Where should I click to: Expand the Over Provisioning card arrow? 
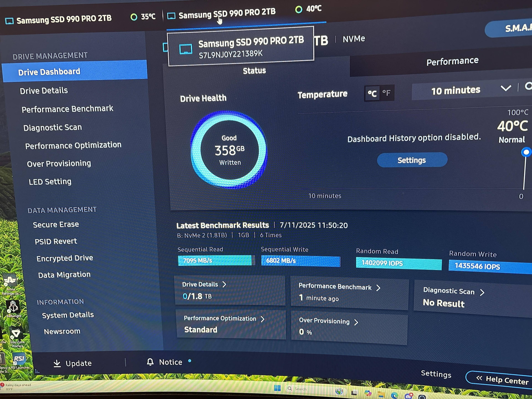click(x=356, y=322)
